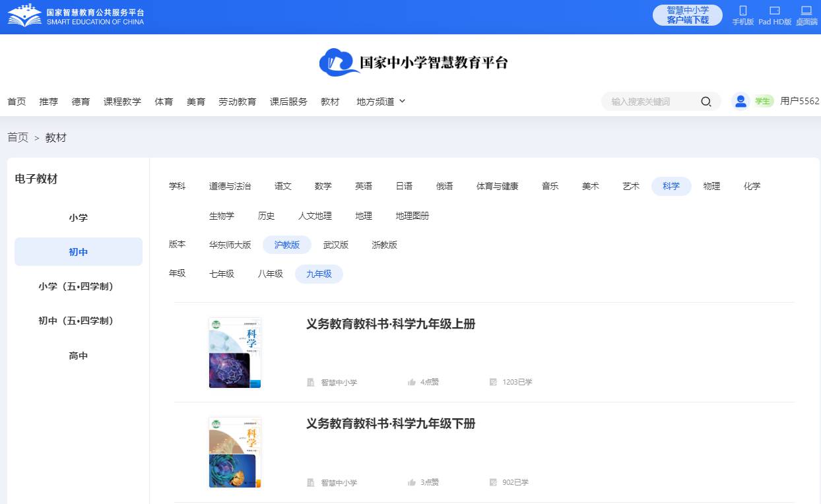
Task: Choose subject 生物学
Action: (x=222, y=216)
